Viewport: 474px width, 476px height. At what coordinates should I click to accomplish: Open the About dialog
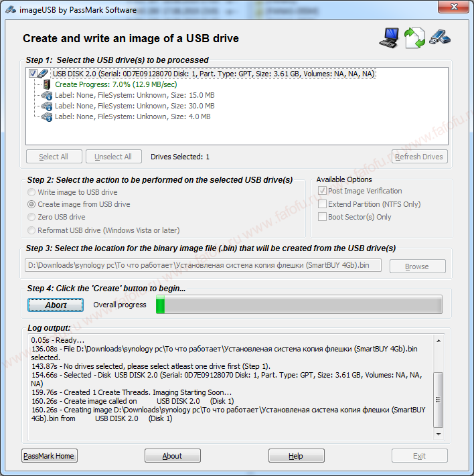[x=173, y=456]
